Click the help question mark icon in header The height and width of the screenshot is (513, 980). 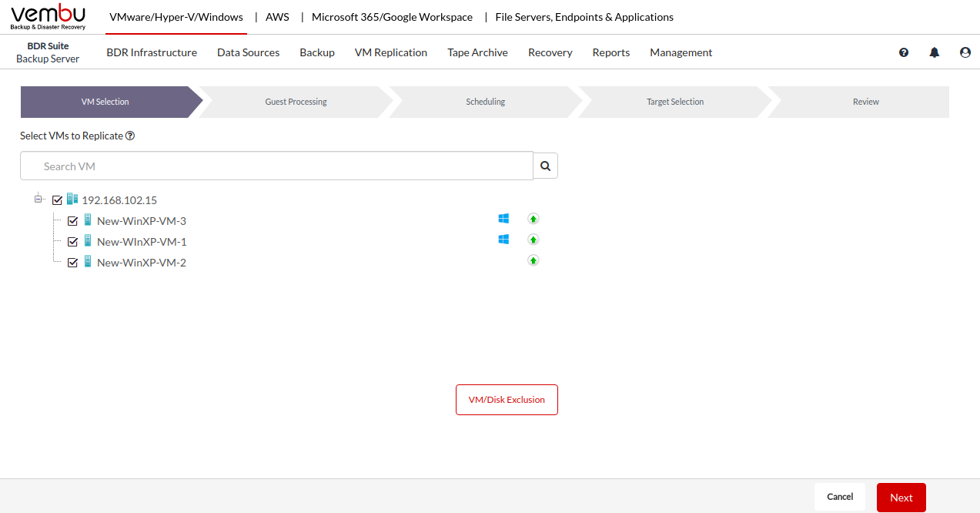tap(904, 52)
